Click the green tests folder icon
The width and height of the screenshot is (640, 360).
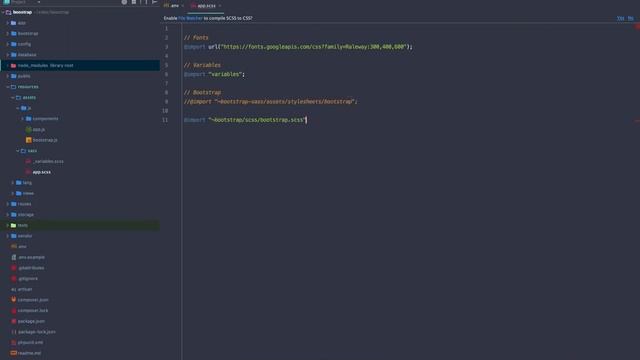[x=13, y=225]
